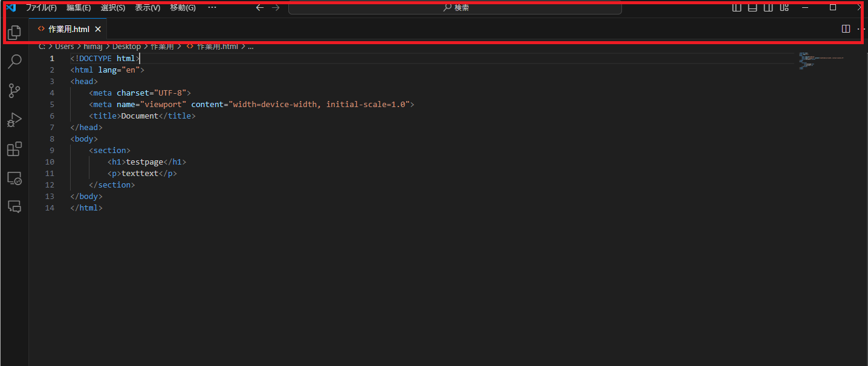Viewport: 868px width, 366px height.
Task: Expand the 作業用.html breadcrumb item
Action: 217,47
